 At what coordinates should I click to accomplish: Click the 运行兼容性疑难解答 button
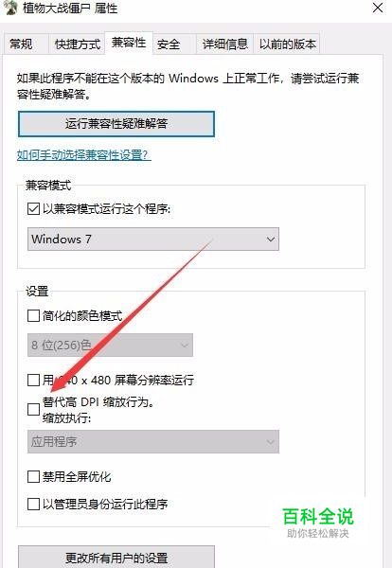116,124
